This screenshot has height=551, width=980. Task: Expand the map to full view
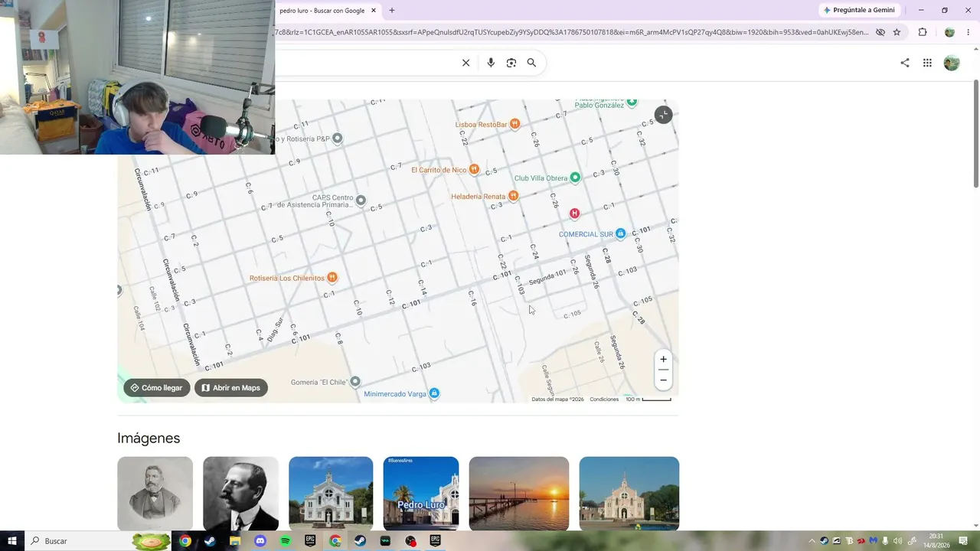pyautogui.click(x=663, y=115)
